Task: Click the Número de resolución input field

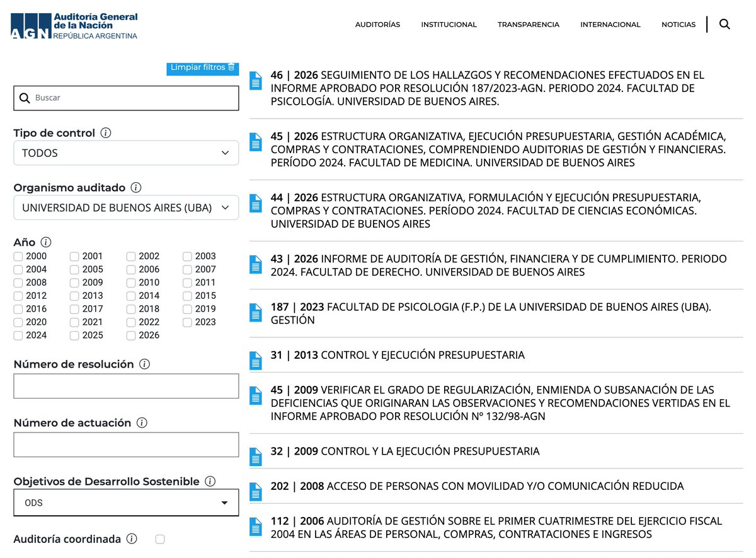Action: point(126,386)
